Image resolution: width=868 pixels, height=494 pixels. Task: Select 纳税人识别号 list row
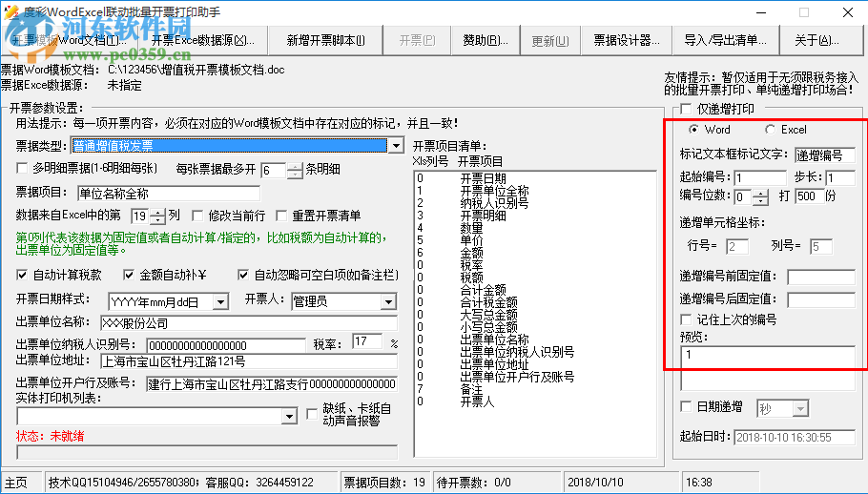[x=535, y=203]
